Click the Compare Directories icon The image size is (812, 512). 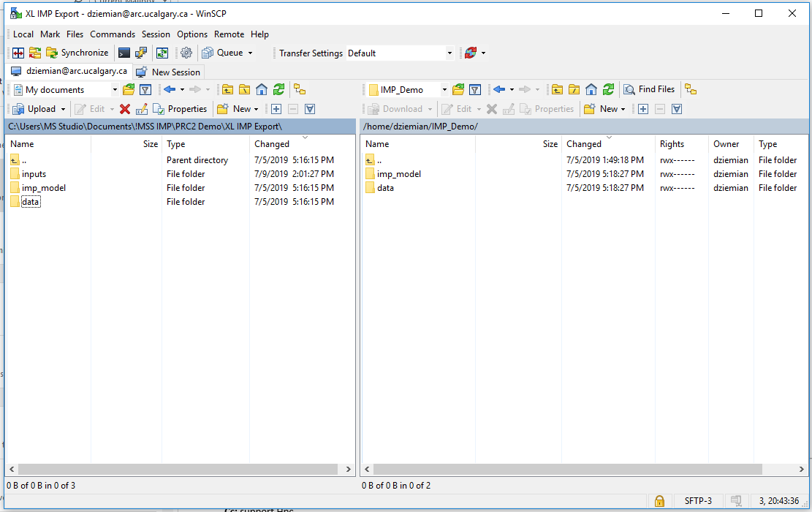[18, 53]
